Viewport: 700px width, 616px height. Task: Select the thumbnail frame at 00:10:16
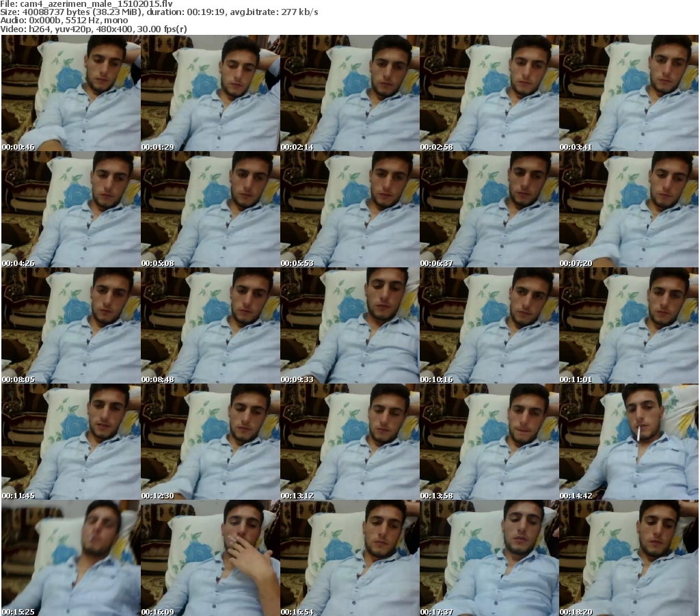point(489,325)
